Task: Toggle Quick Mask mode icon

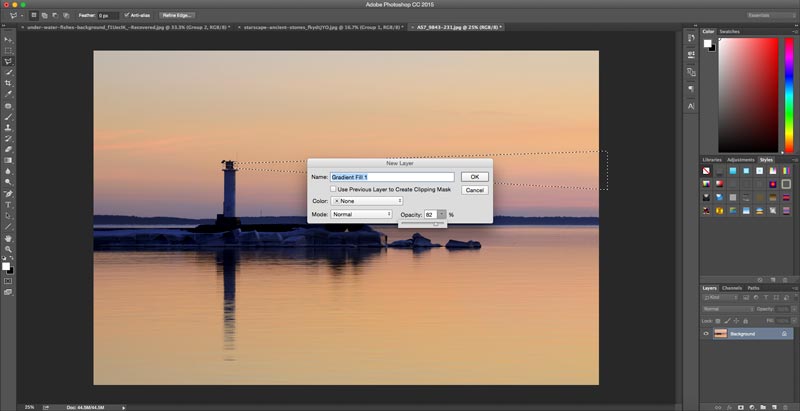Action: pyautogui.click(x=8, y=281)
